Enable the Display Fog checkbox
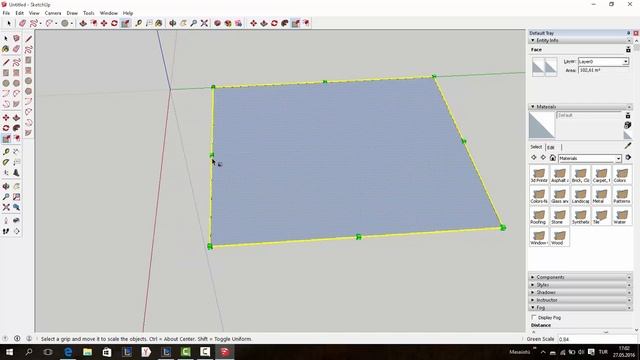Screen dimensions: 640x360 pyautogui.click(x=533, y=317)
